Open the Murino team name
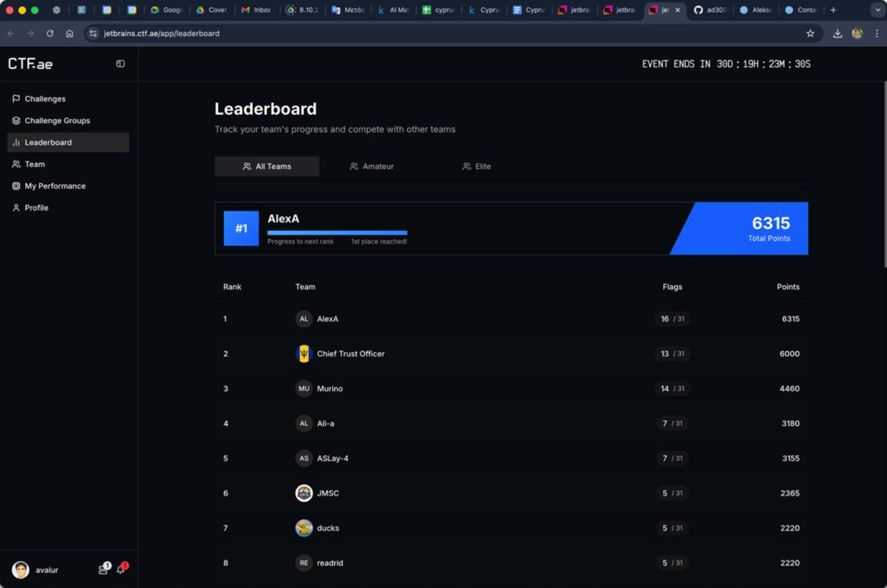This screenshot has width=887, height=588. tap(330, 388)
